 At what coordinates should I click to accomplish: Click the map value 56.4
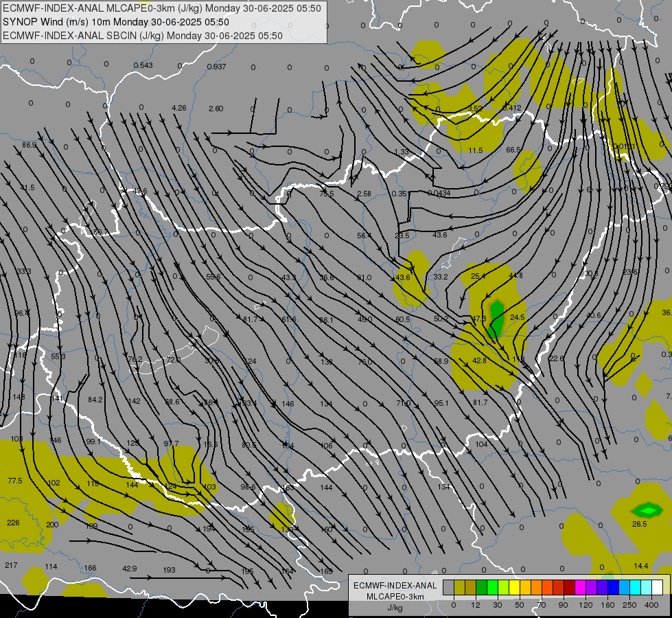tap(364, 236)
